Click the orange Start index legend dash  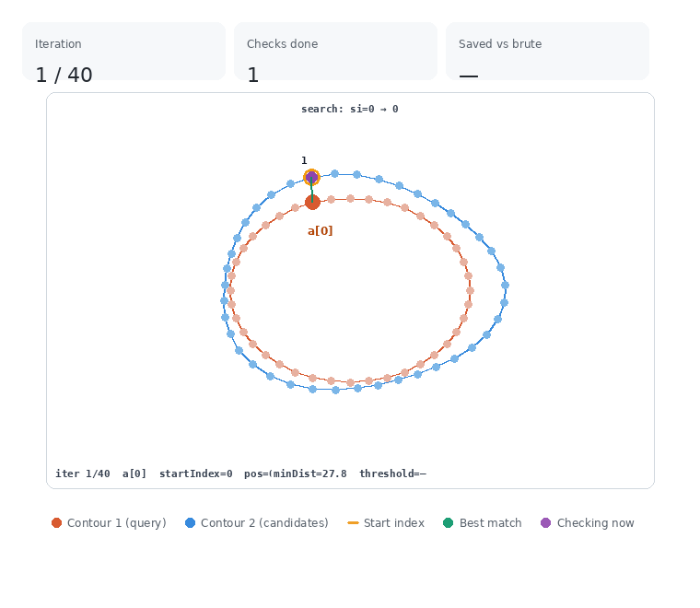point(353,522)
